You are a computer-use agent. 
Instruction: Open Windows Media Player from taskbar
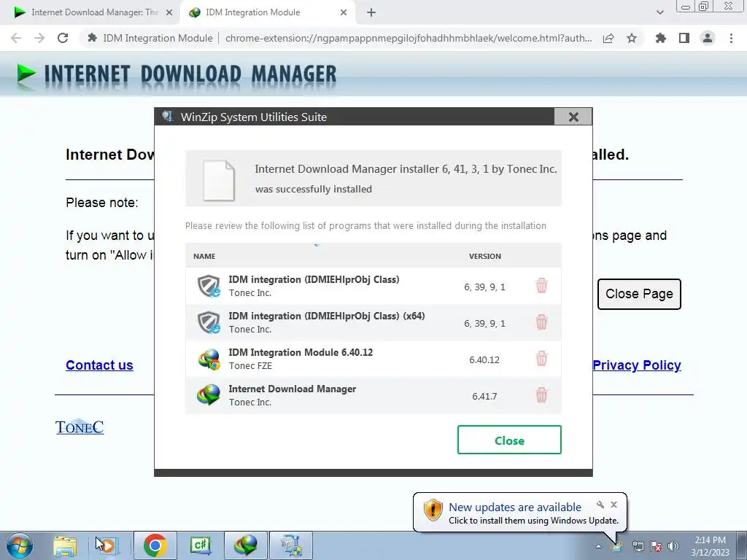[x=107, y=546]
